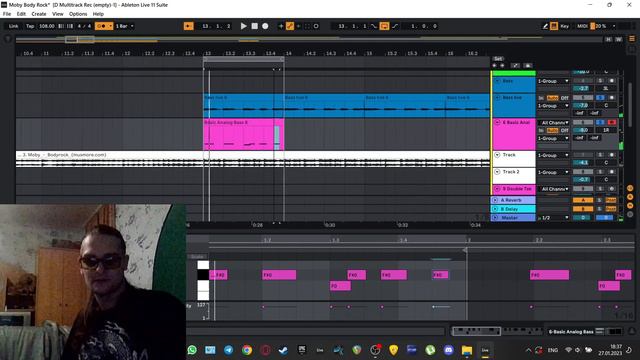Image resolution: width=640 pixels, height=360 pixels.
Task: Unfold the A Reverb return track
Action: [x=496, y=200]
